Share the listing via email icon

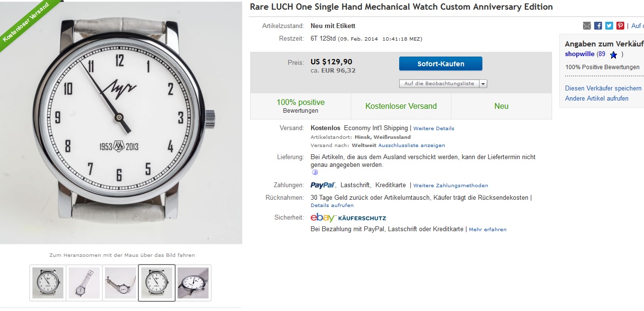click(x=587, y=26)
